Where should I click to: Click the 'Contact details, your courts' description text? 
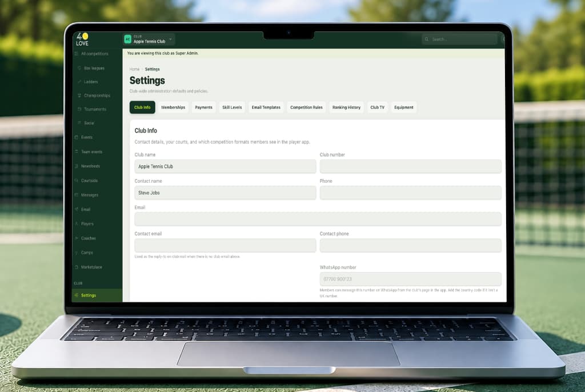pos(222,142)
